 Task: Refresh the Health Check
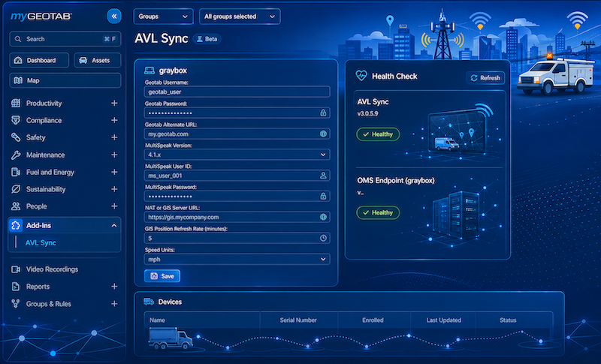tap(485, 78)
